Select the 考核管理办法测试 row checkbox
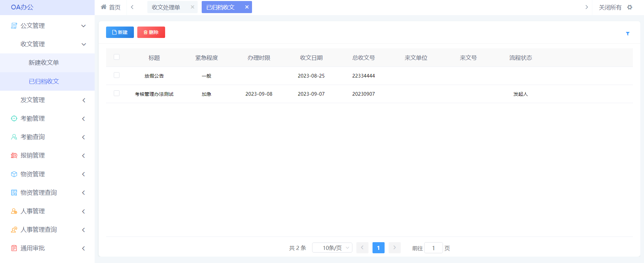The width and height of the screenshot is (644, 263). pos(117,93)
